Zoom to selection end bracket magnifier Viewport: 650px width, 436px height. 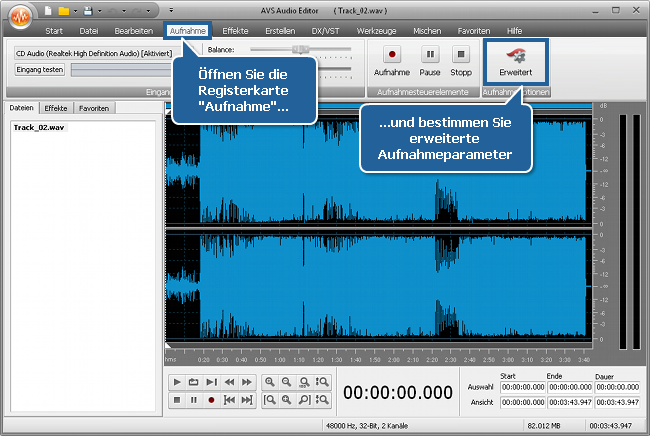[304, 400]
